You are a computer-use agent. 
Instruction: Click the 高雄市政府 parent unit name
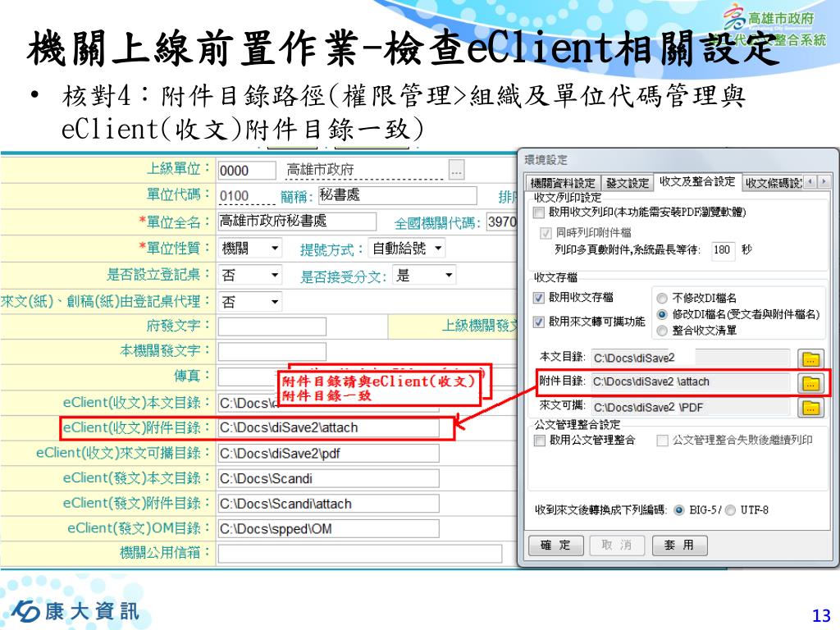321,171
